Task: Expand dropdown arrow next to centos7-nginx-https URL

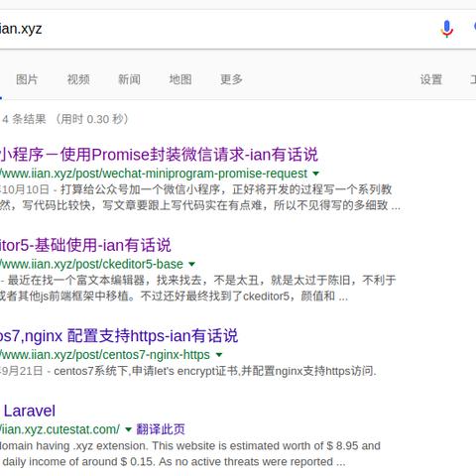Action: pos(219,355)
